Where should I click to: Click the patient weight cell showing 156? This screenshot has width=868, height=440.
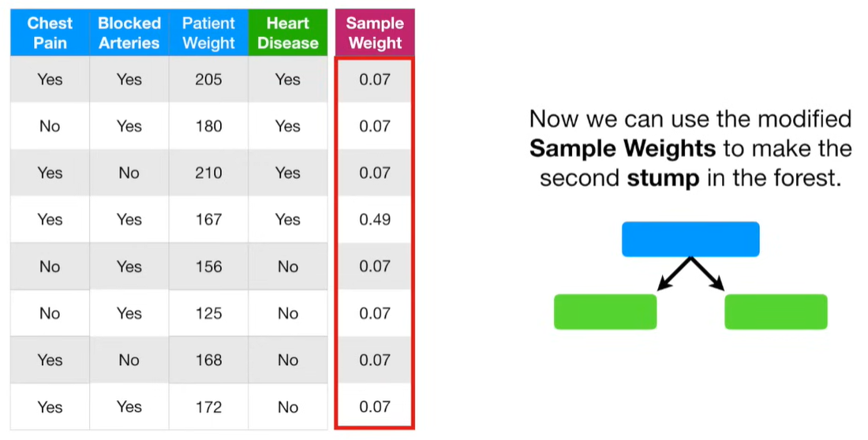[x=208, y=267]
